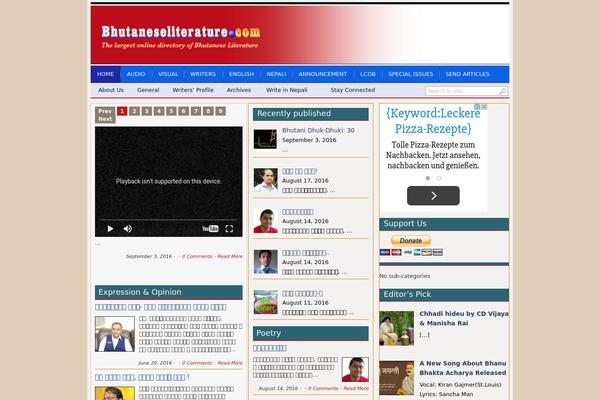Enter fullscreen mode on the video
The image size is (600, 400).
point(229,229)
